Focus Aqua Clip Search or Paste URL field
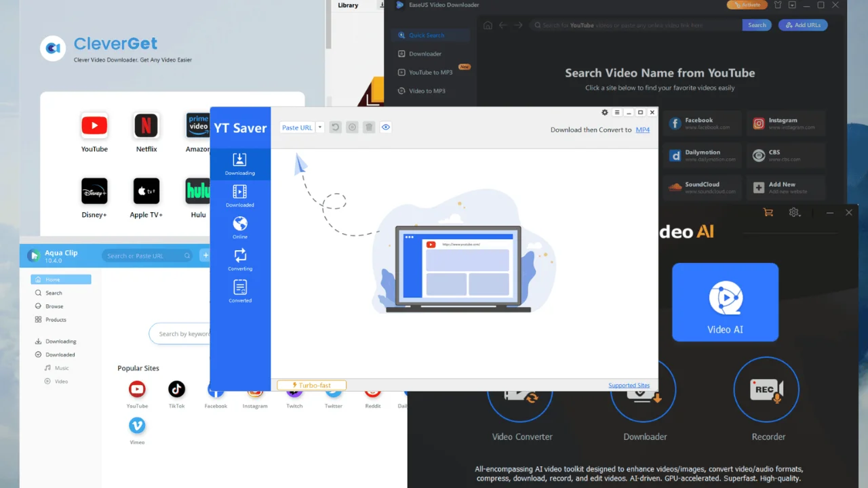The image size is (868, 488). [149, 256]
